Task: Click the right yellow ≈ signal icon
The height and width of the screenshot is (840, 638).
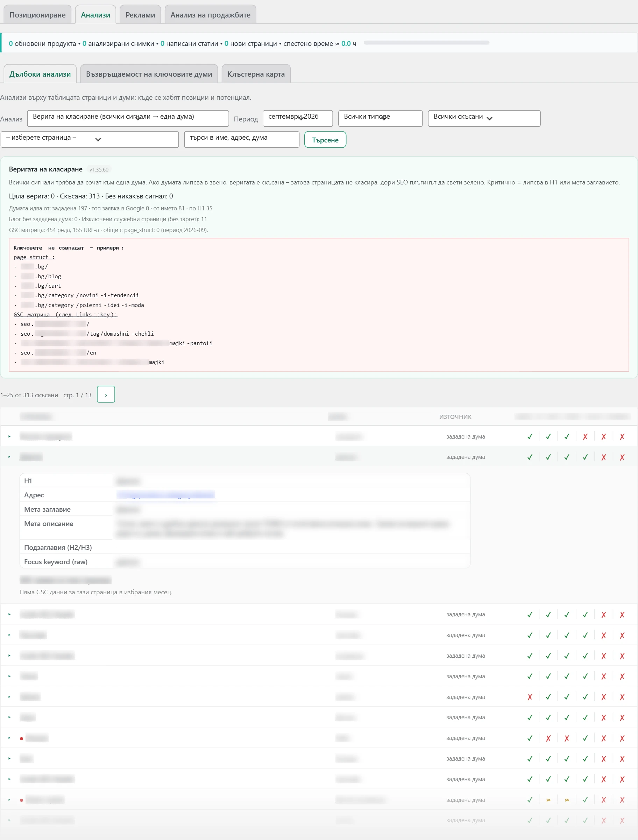Action: pyautogui.click(x=567, y=800)
